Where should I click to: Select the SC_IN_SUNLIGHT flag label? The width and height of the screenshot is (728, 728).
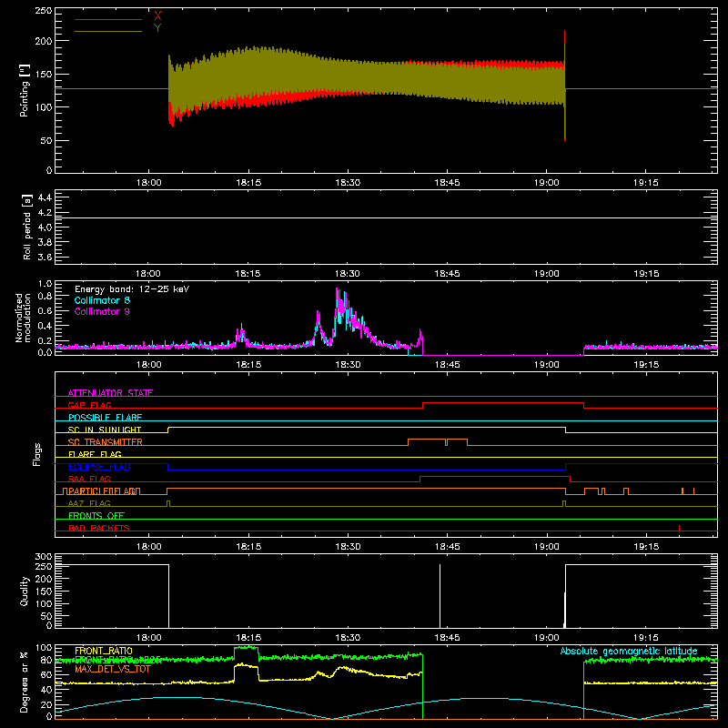click(105, 430)
